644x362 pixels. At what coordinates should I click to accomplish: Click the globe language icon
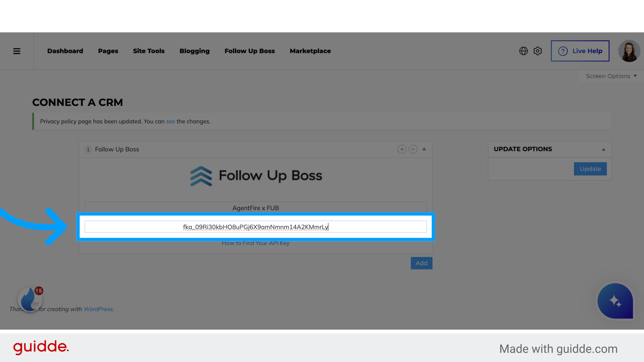[523, 51]
